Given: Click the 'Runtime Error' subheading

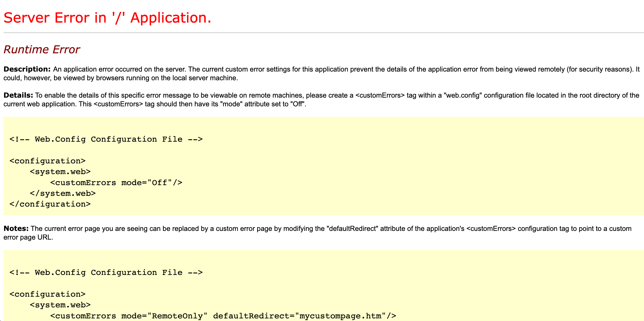Looking at the screenshot, I should [42, 50].
